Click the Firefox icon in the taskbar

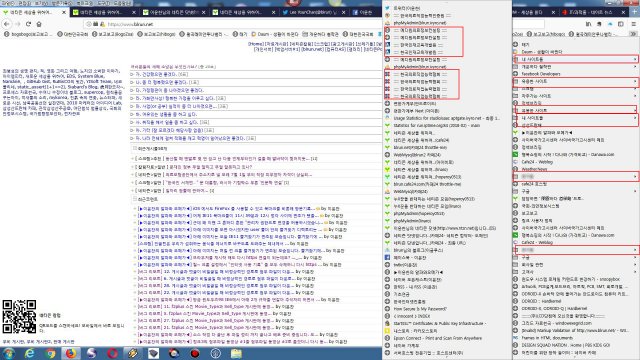[x=71, y=353]
